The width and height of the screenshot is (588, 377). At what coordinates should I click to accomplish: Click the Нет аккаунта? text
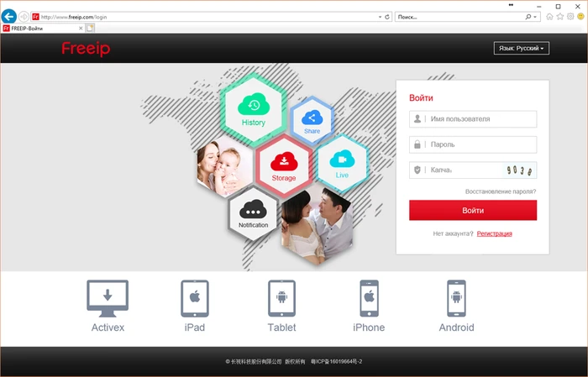click(x=453, y=233)
